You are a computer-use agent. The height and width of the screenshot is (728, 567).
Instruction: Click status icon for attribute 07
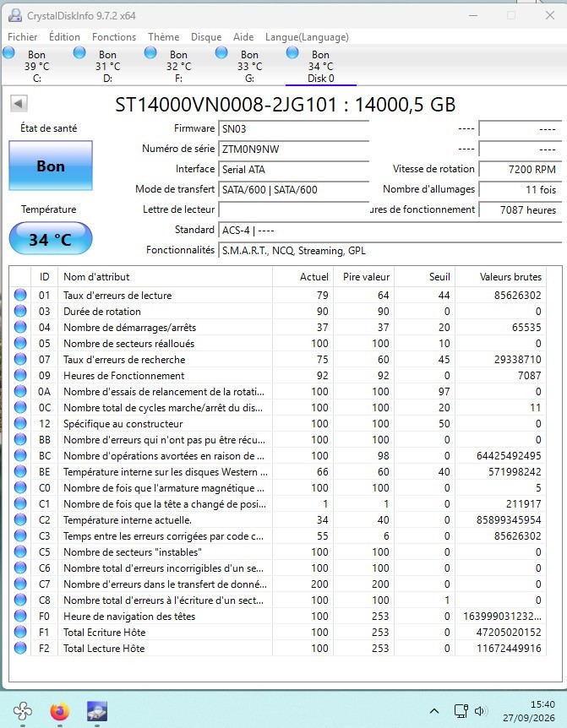20,360
